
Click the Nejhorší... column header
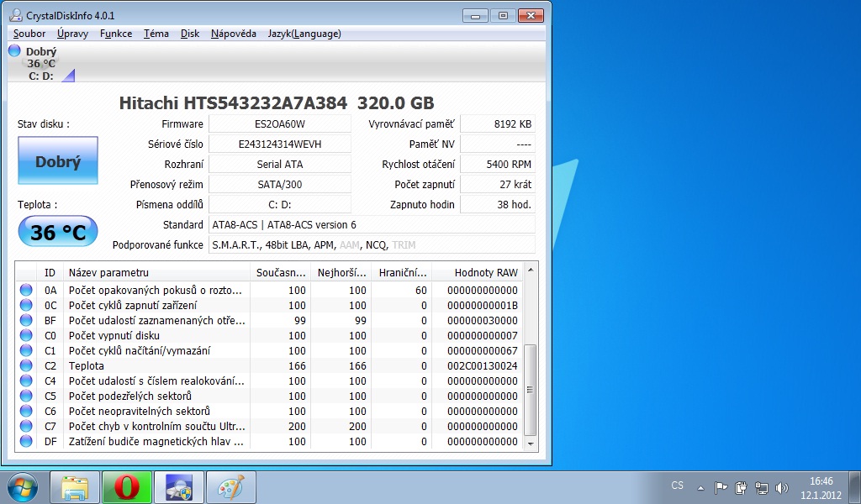341,272
